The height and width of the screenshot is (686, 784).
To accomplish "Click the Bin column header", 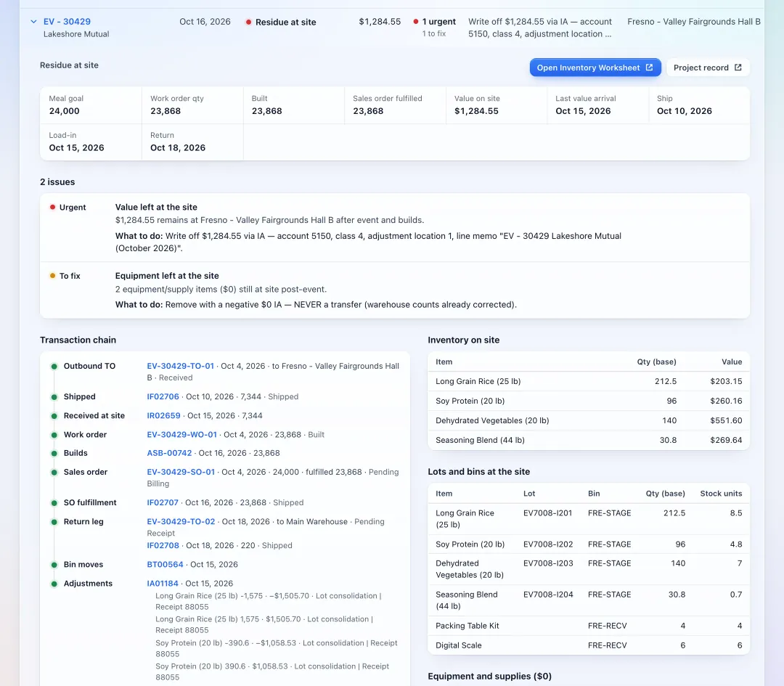I will coord(594,494).
